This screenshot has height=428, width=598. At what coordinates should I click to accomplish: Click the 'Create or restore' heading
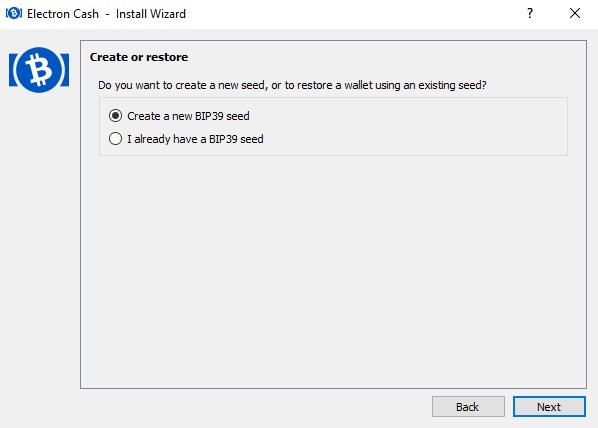139,57
